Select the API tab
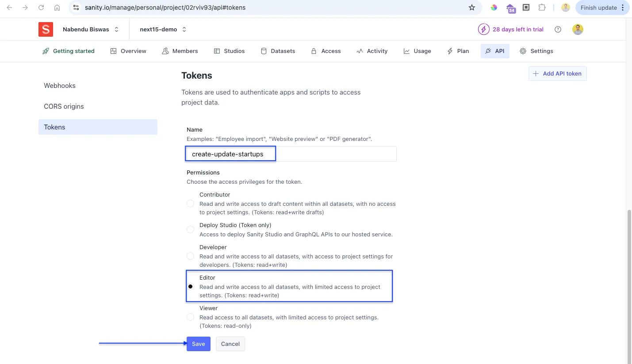This screenshot has width=632, height=364. coord(495,51)
